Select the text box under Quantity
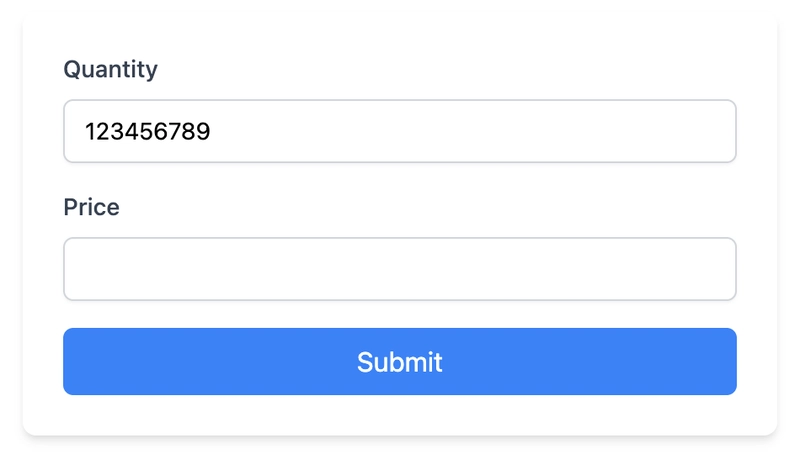800x454 pixels. pyautogui.click(x=400, y=131)
